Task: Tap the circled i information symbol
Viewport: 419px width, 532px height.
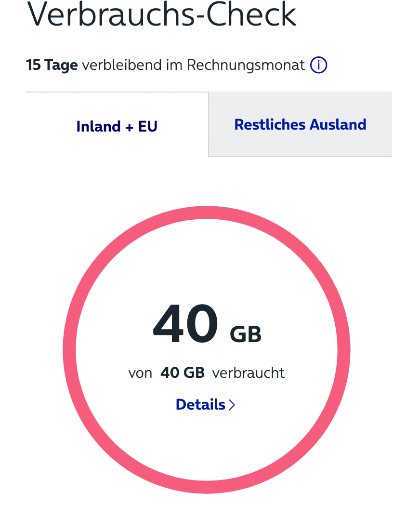Action: [318, 65]
